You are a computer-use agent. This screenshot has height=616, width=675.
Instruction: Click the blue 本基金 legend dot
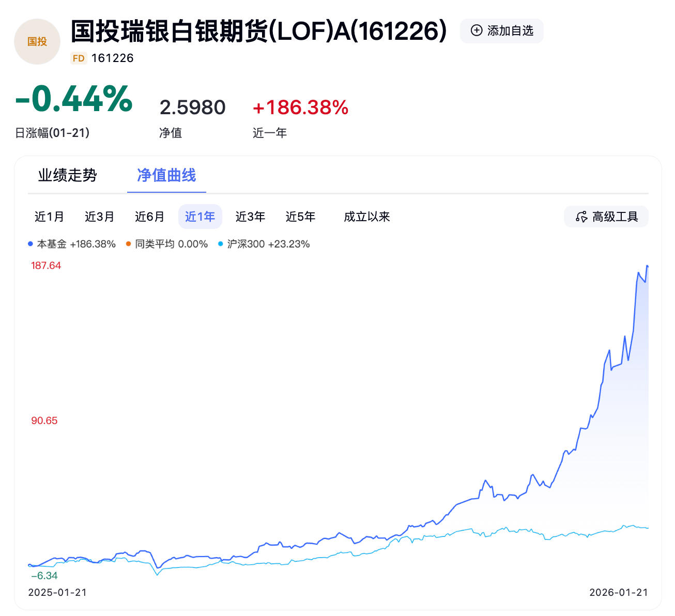(30, 243)
